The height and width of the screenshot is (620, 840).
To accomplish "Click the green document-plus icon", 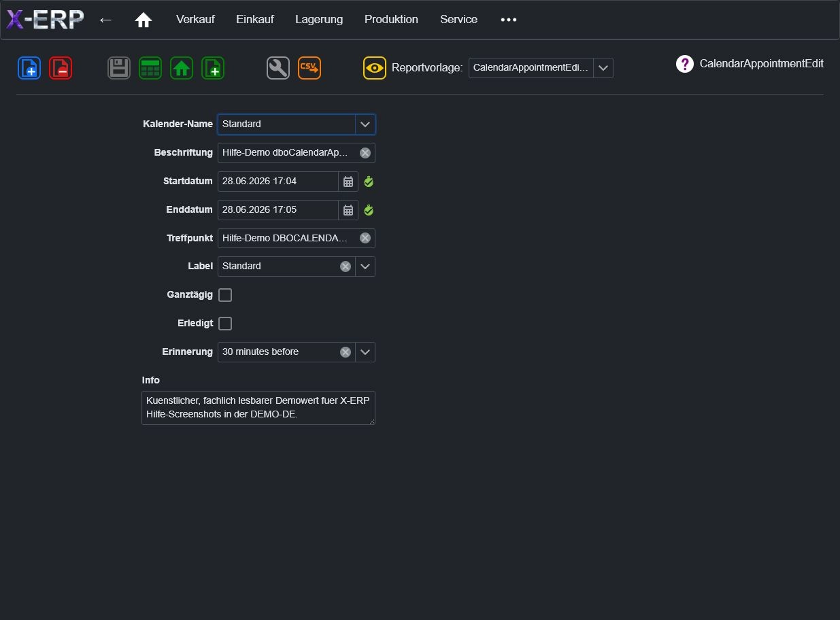I will [213, 68].
